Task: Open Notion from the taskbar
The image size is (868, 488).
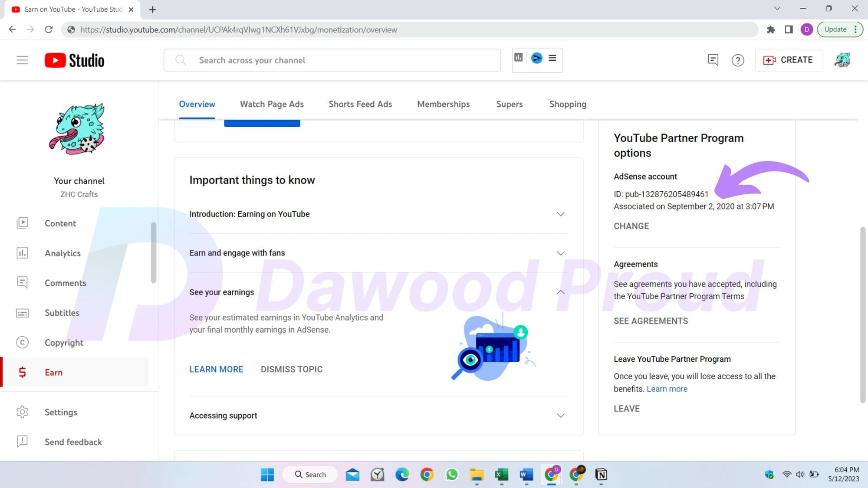Action: [601, 475]
